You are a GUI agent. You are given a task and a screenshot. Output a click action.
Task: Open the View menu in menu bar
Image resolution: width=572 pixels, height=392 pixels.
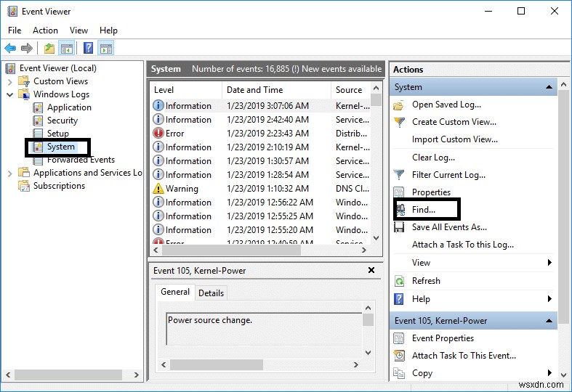pyautogui.click(x=78, y=30)
